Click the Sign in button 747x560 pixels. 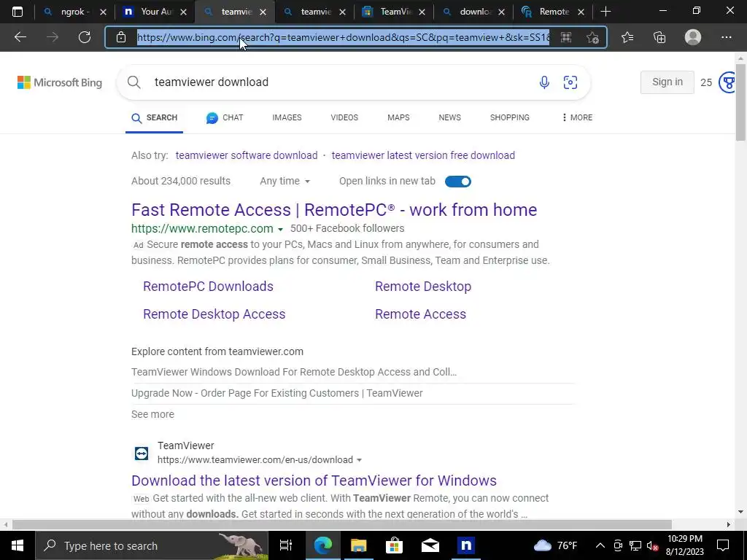(667, 82)
